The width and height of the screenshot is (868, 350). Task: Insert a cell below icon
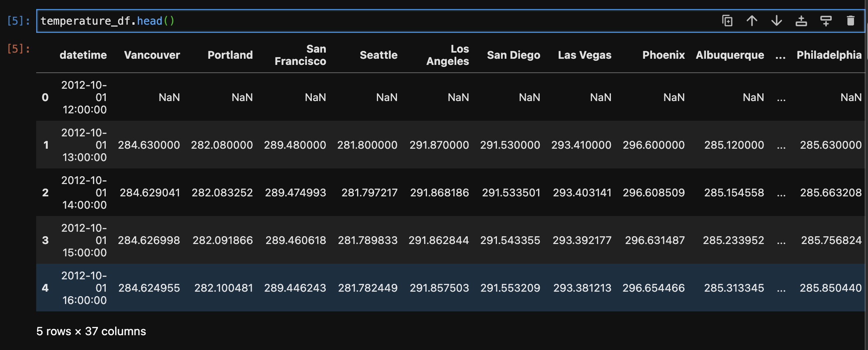click(x=826, y=21)
